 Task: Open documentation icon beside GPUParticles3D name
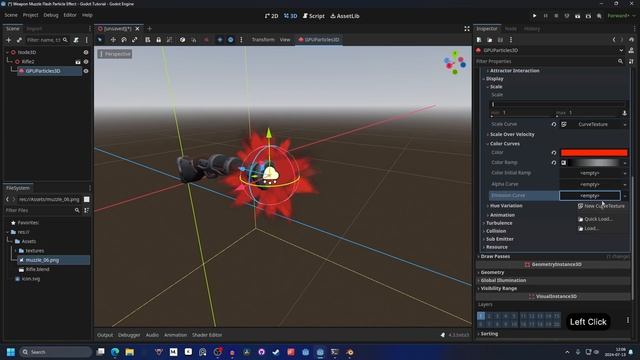(631, 50)
